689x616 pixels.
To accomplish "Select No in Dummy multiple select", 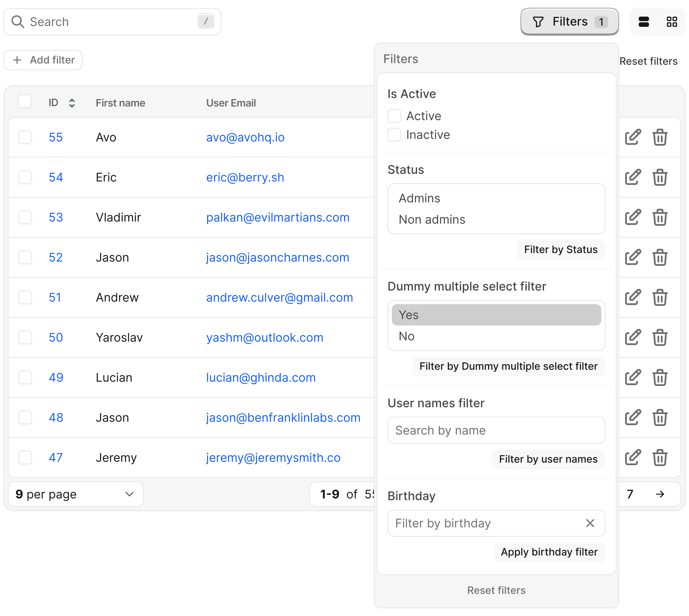I will click(496, 336).
